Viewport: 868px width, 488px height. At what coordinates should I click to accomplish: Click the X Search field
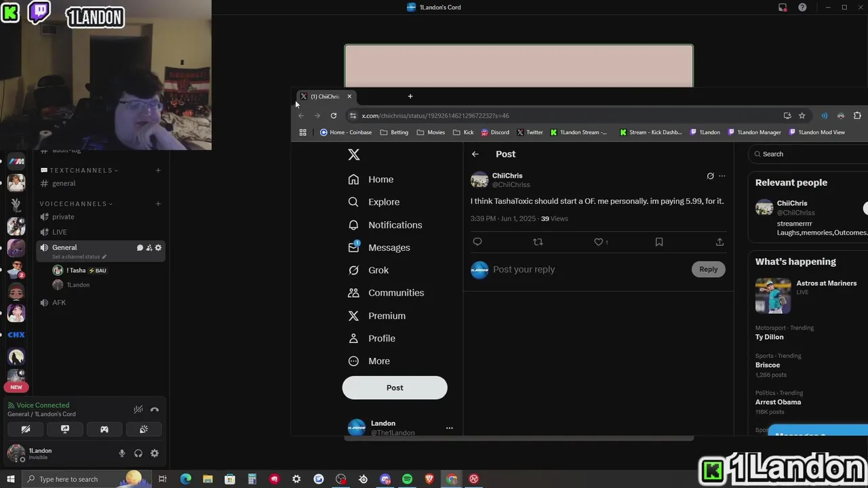pos(810,154)
